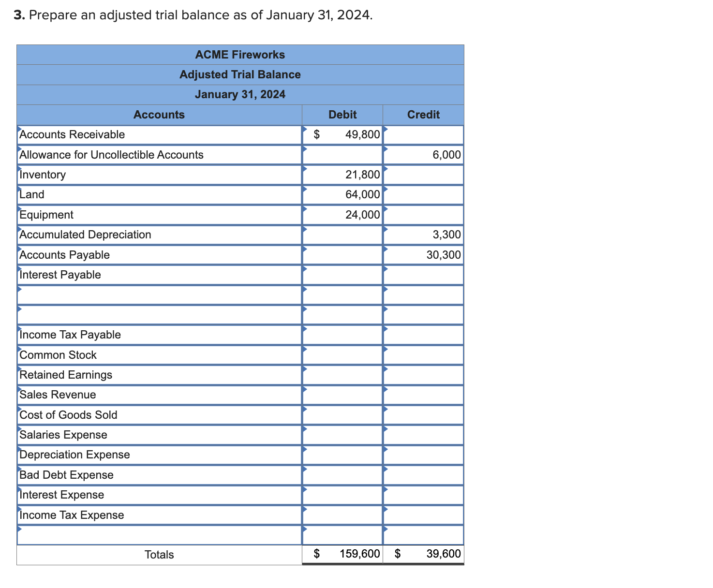
Task: Click the Debit column header
Action: tap(342, 115)
